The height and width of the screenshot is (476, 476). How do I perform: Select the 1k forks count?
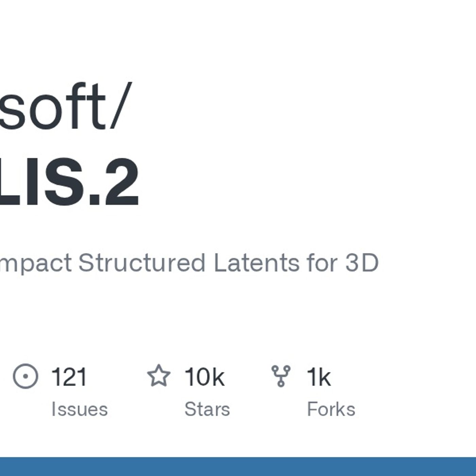click(319, 377)
